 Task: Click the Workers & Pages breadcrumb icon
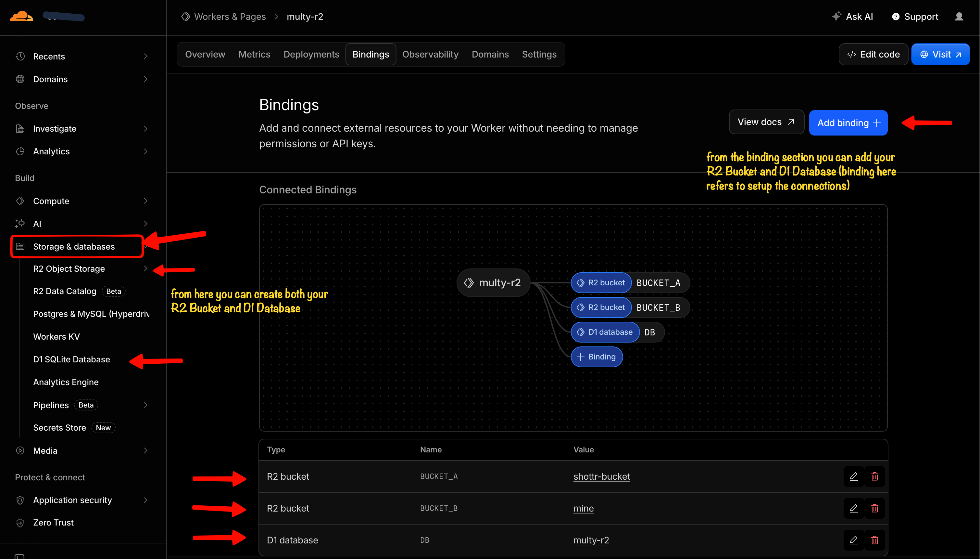click(186, 17)
